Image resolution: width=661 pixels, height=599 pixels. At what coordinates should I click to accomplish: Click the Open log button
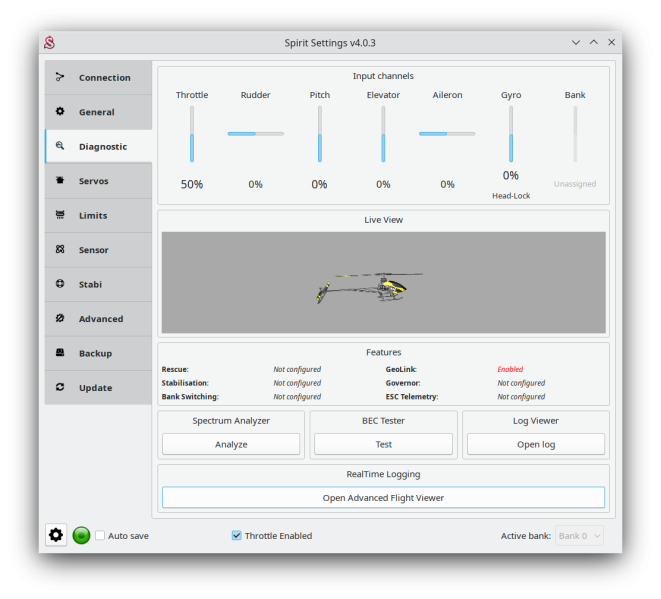[535, 444]
